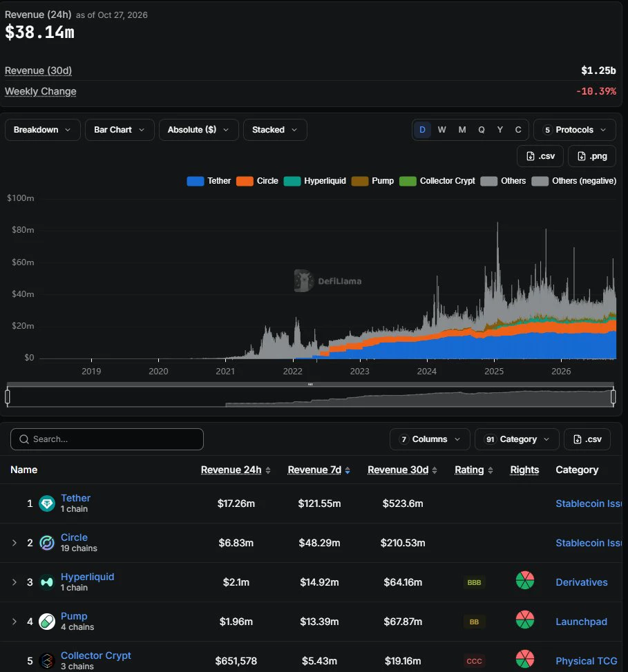Viewport: 628px width, 672px height.
Task: Switch chart interval to W (weekly)
Action: 442,130
